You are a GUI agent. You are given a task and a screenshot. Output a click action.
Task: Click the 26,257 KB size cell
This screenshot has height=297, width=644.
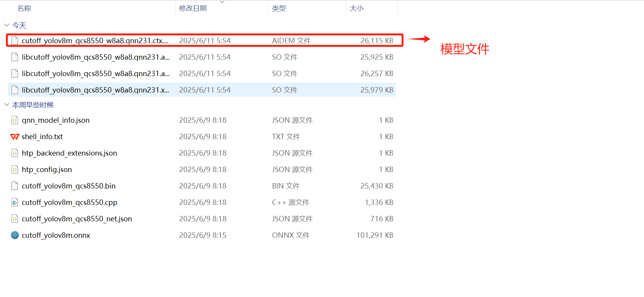click(377, 73)
